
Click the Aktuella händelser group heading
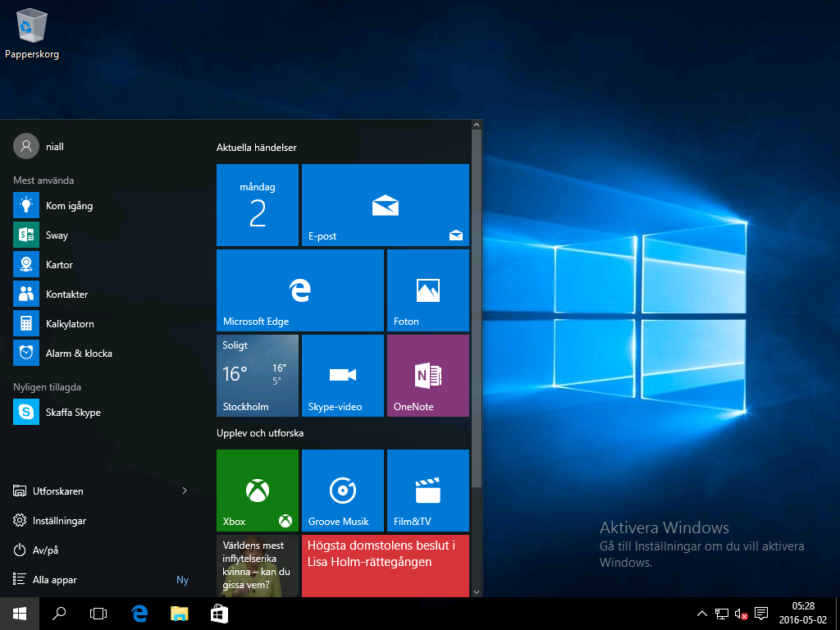tap(256, 148)
